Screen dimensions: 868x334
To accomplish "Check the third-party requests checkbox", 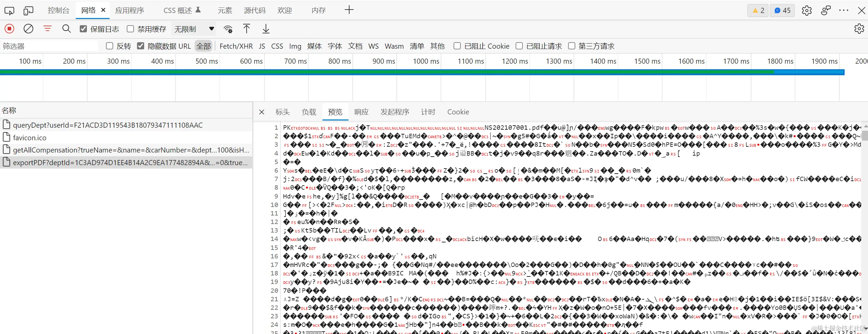I will click(572, 46).
